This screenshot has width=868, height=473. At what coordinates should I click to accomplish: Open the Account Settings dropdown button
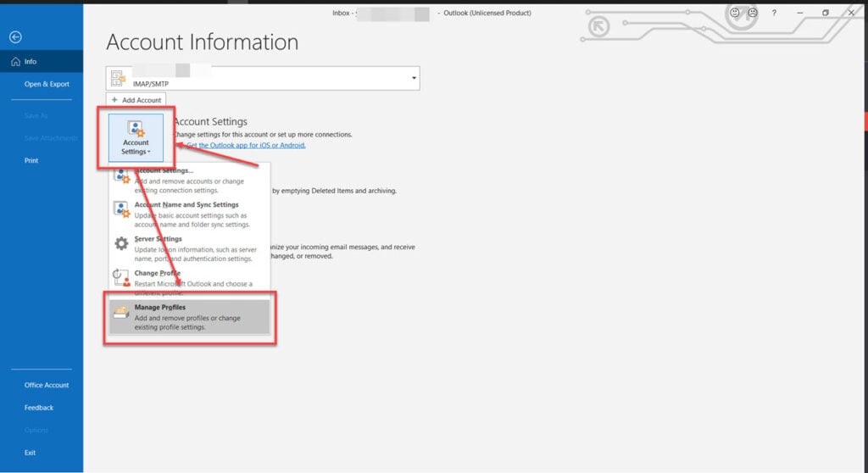coord(136,137)
